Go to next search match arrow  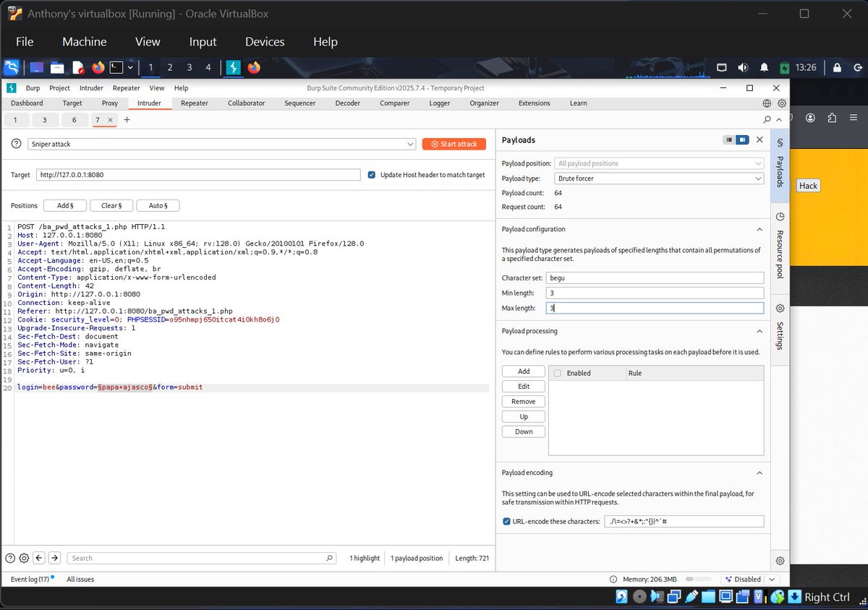[x=54, y=558]
